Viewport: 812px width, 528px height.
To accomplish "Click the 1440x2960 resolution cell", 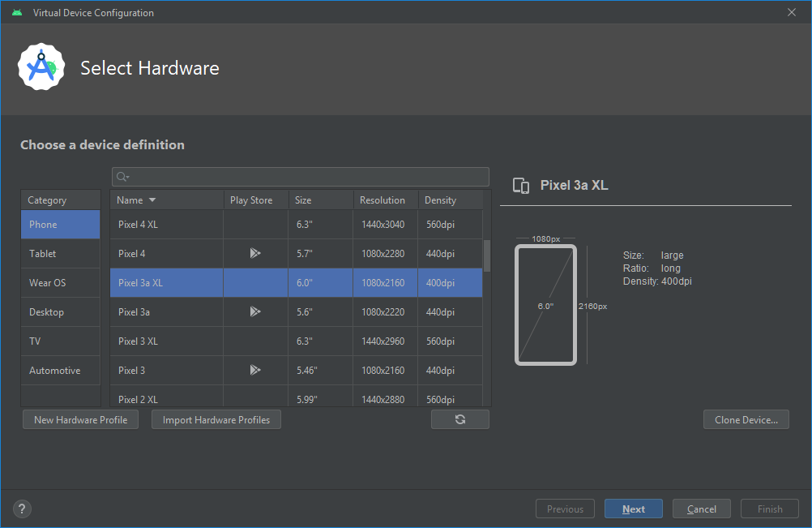I will (383, 341).
